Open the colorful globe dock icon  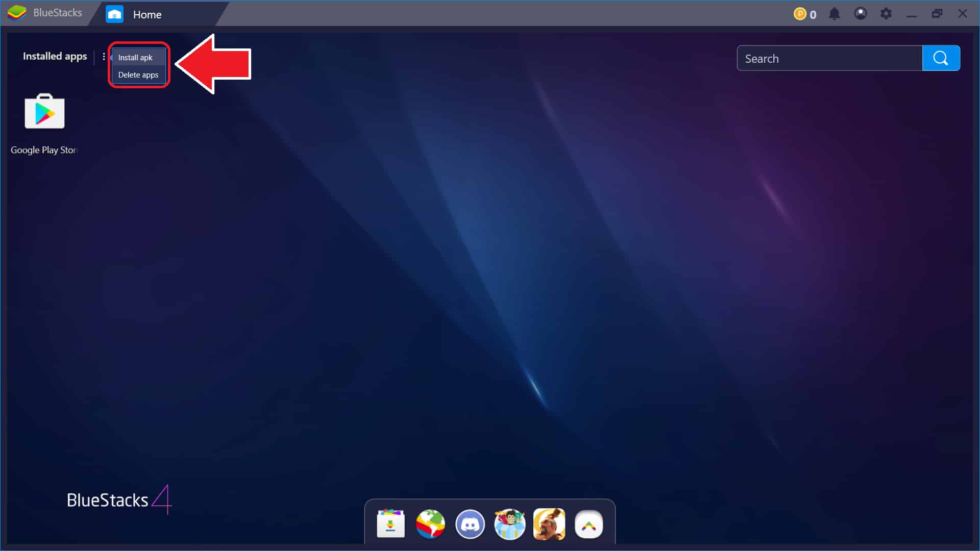tap(430, 523)
